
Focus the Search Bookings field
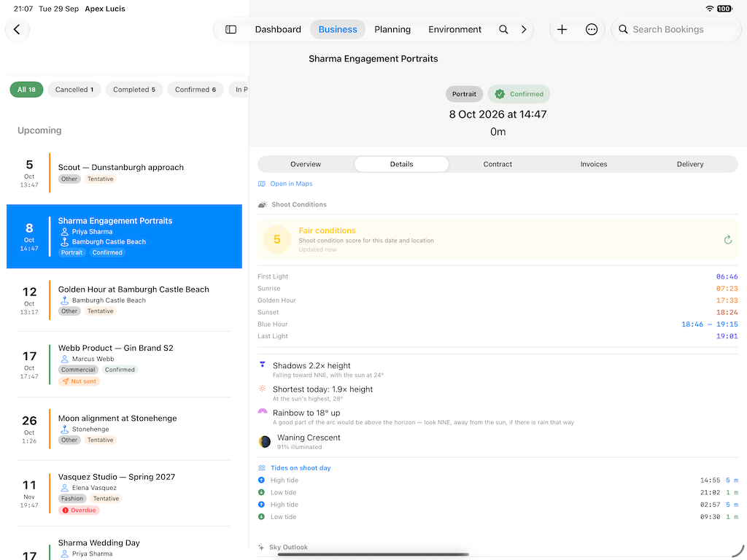click(x=676, y=29)
